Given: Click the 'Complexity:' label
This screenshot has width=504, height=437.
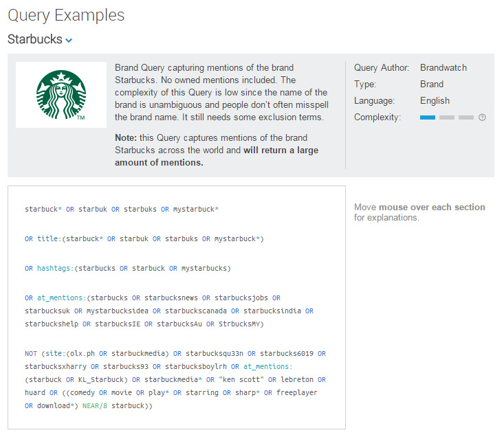Looking at the screenshot, I should (377, 117).
